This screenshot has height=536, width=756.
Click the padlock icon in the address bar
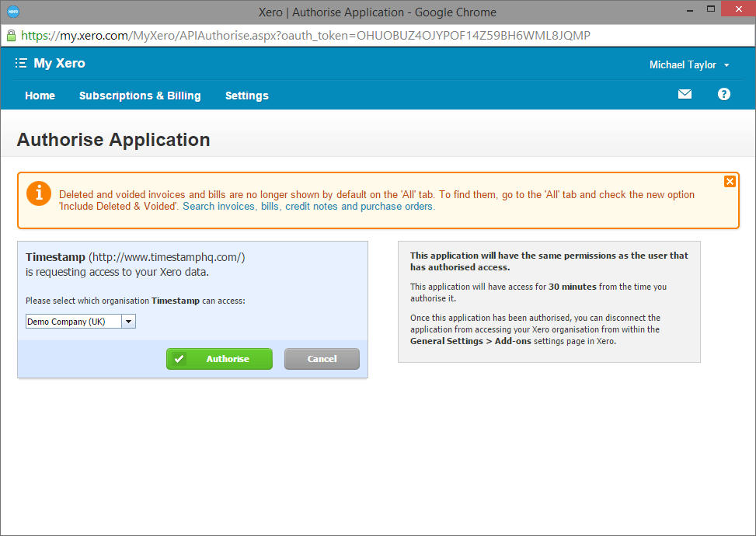pyautogui.click(x=11, y=35)
